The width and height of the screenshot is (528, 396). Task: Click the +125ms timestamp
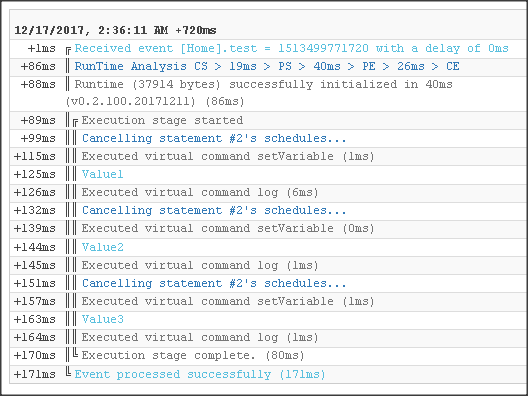[35, 174]
